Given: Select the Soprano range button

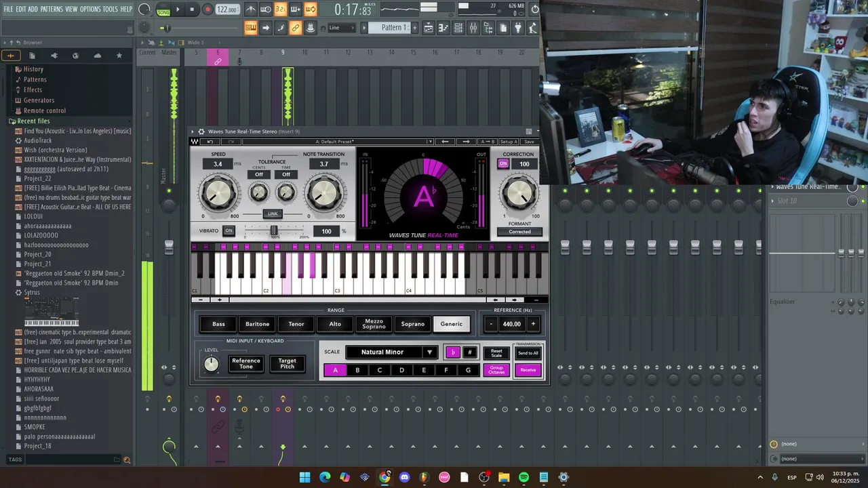Looking at the screenshot, I should click(413, 324).
